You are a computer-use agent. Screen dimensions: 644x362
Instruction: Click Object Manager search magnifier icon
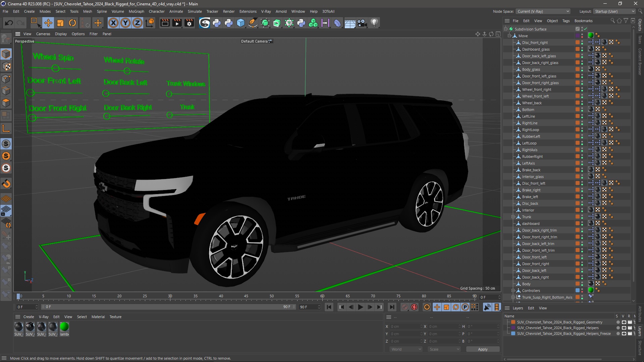pyautogui.click(x=612, y=21)
